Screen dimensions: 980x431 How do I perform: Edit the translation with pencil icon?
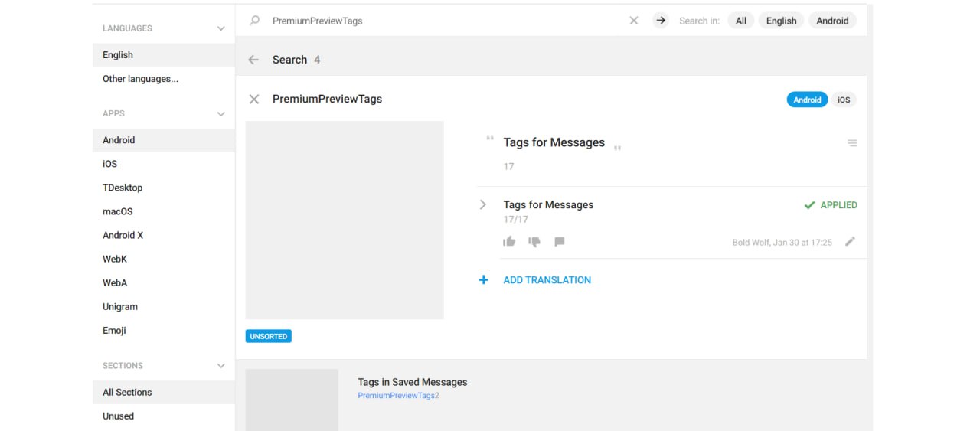point(850,242)
